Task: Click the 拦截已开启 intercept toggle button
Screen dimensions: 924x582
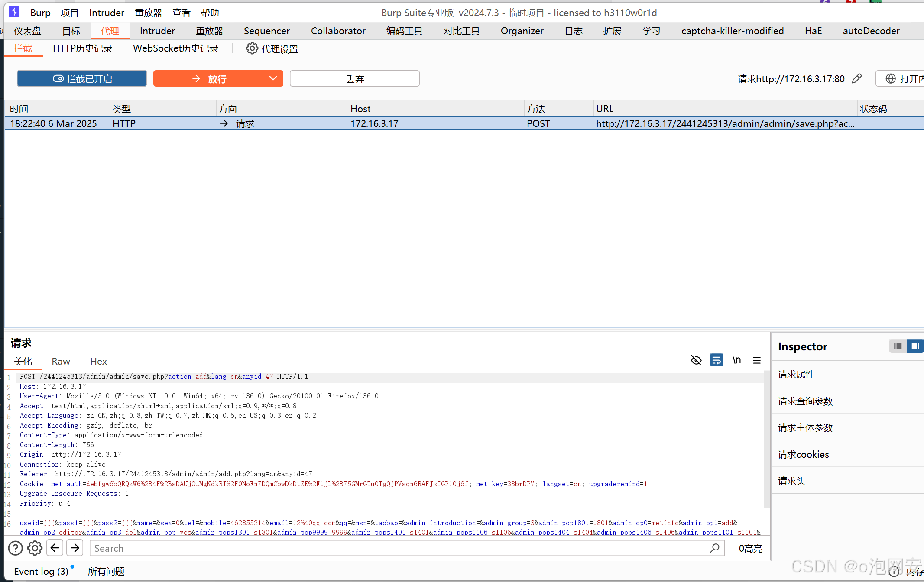Action: pyautogui.click(x=82, y=79)
